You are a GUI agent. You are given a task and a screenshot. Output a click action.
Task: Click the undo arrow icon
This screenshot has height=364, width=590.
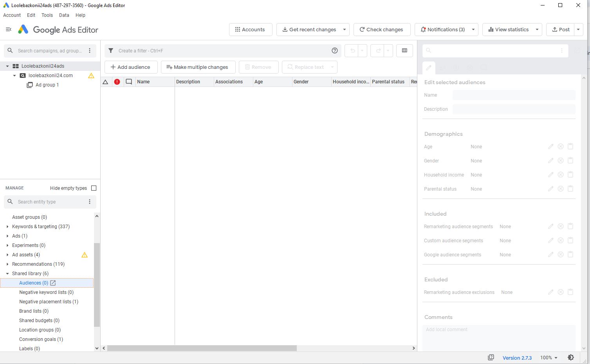(352, 50)
